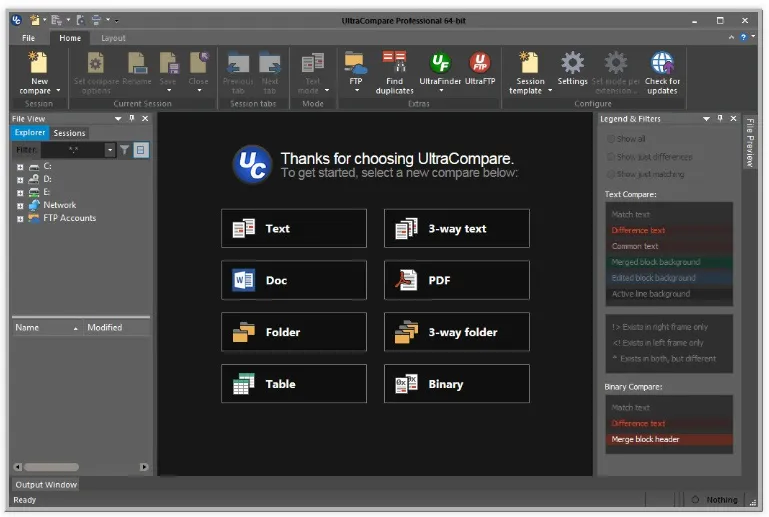Click the UltraCompare app icon in title bar

(x=17, y=20)
